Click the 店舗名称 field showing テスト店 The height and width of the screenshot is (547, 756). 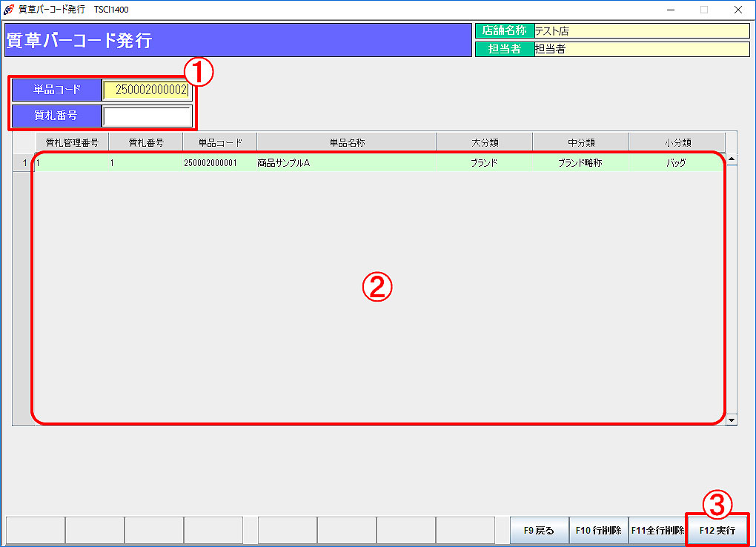click(642, 31)
